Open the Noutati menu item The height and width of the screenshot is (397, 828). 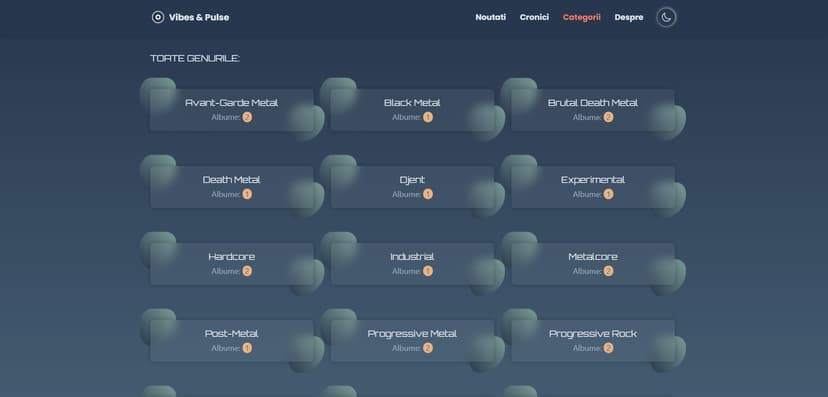491,17
